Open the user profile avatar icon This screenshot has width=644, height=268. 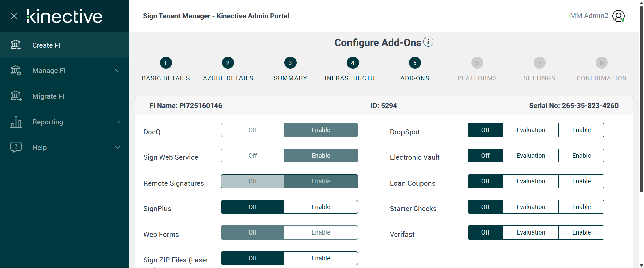[x=618, y=16]
